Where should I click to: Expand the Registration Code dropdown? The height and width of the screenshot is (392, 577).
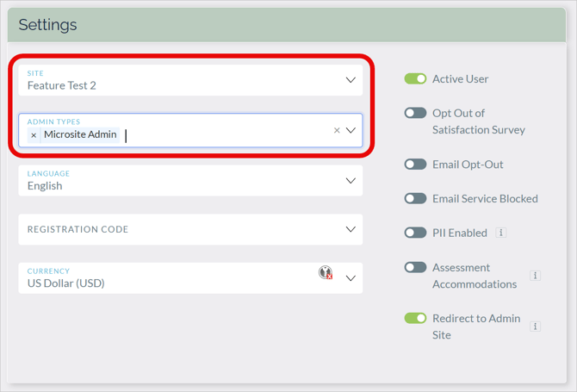click(x=351, y=230)
